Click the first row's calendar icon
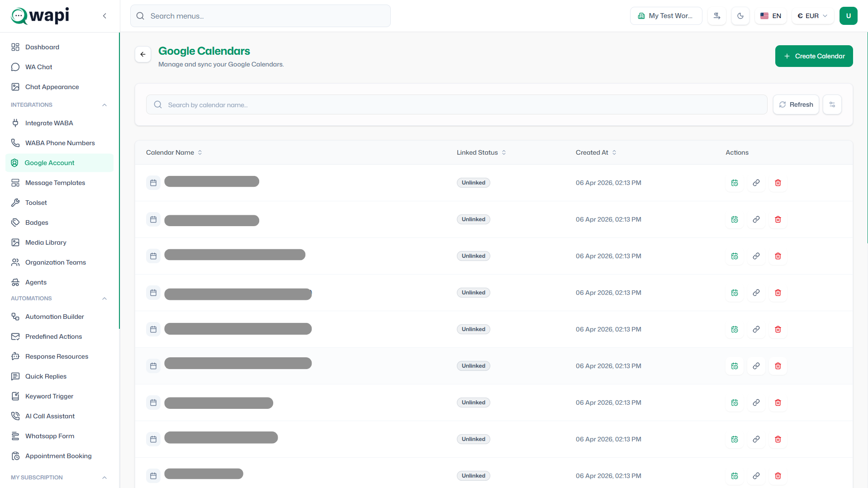Screen dimensions: 868x488 tap(153, 183)
